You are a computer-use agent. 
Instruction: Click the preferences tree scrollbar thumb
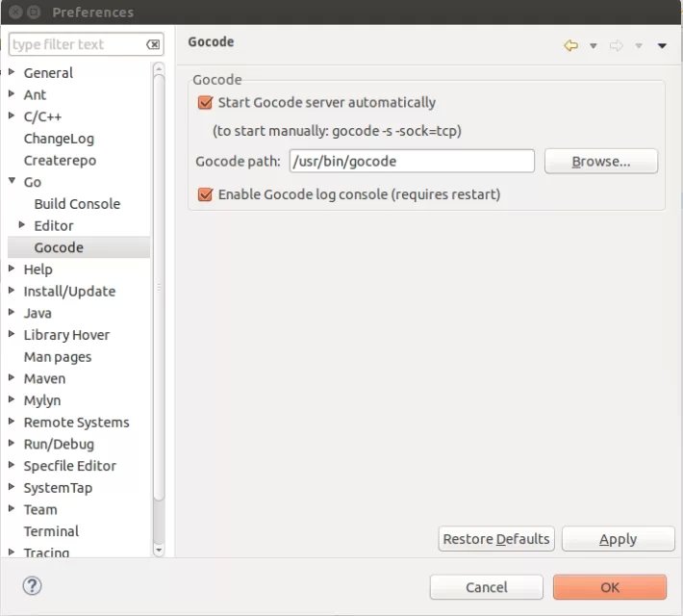[159, 288]
